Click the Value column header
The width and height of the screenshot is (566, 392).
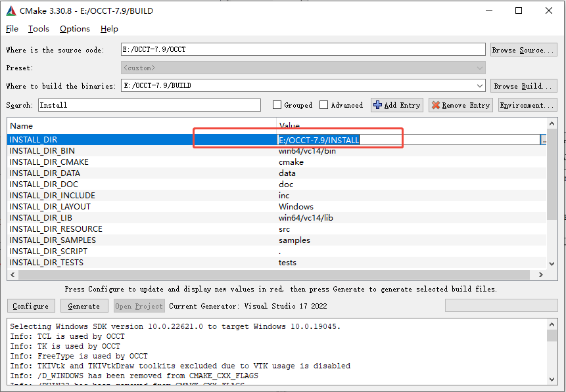pyautogui.click(x=412, y=126)
